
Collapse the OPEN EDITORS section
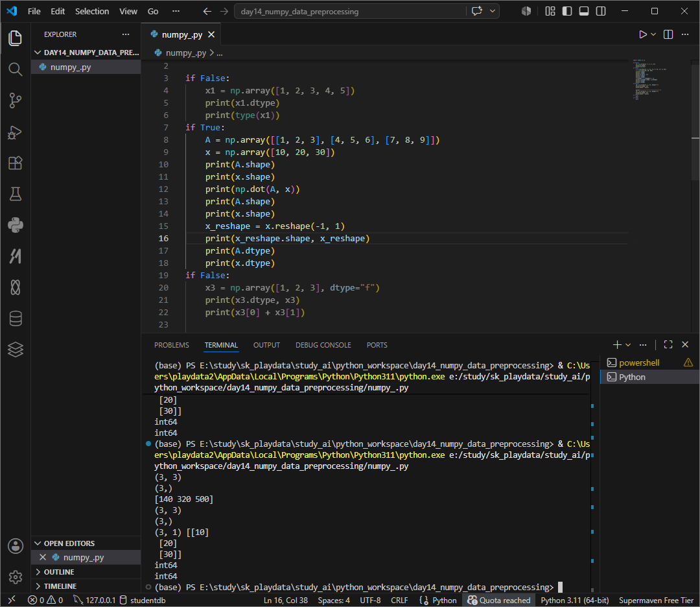coord(86,543)
